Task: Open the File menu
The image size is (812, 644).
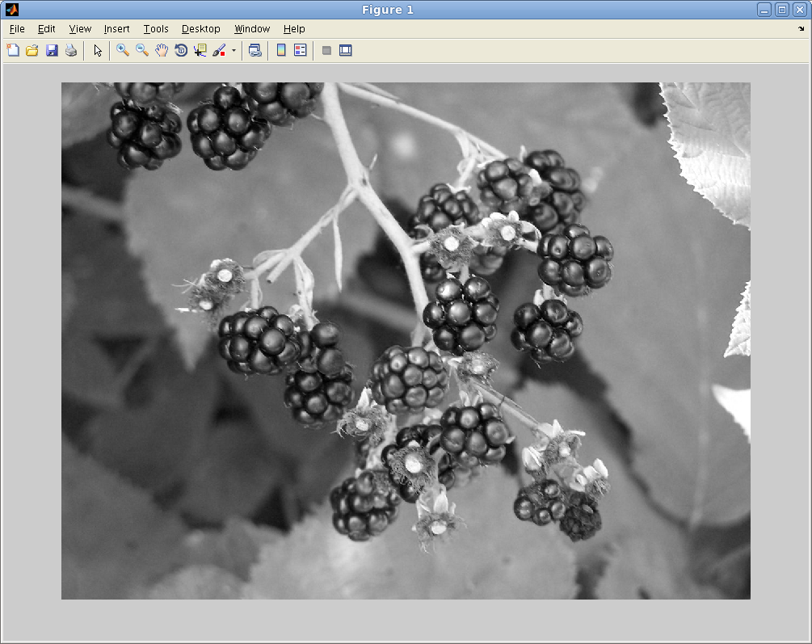Action: coord(17,29)
